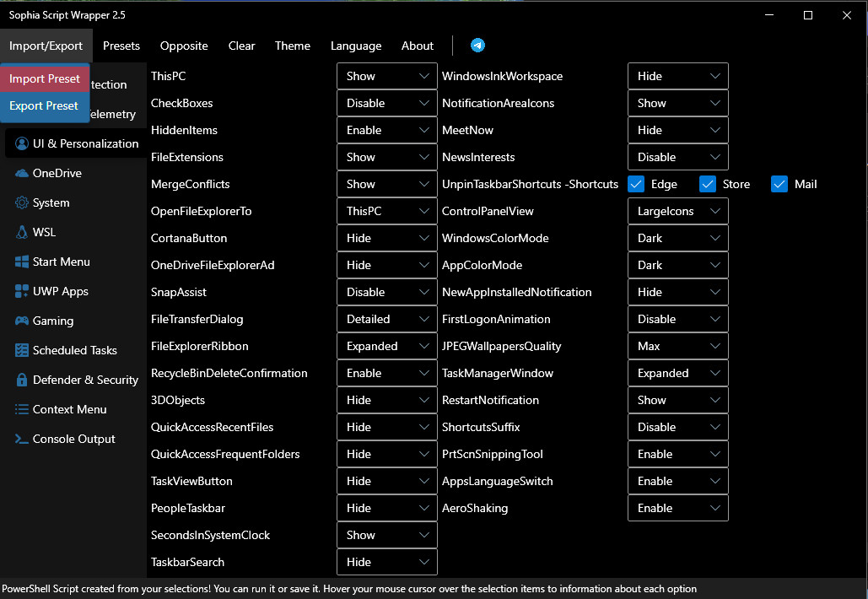Open the ControlPanelView LargeIcons dropdown
Viewport: 868px width, 599px height.
[677, 211]
